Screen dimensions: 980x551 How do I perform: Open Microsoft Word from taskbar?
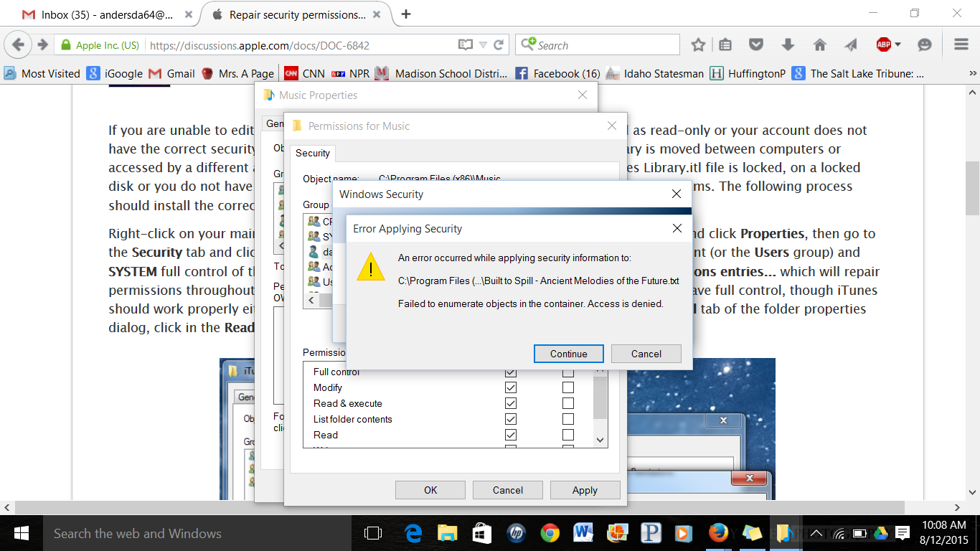(x=583, y=533)
